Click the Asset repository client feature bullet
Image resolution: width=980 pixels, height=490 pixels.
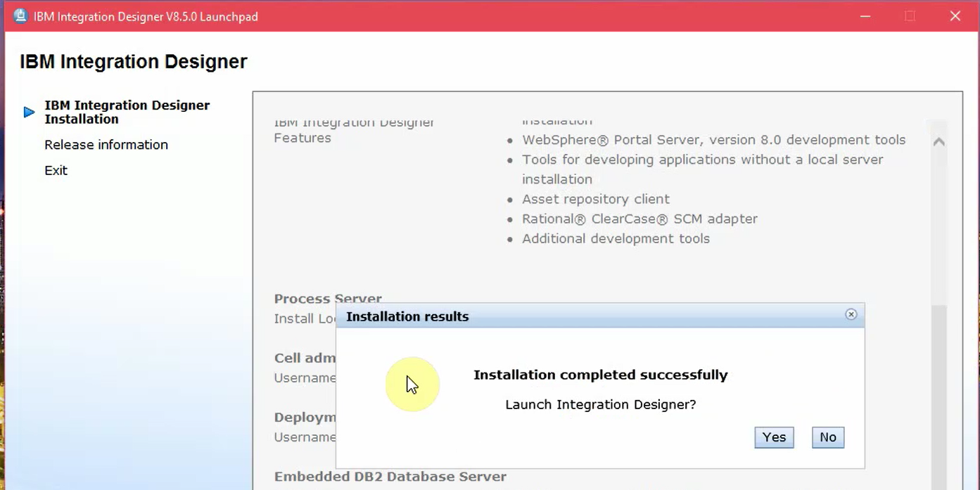[595, 199]
